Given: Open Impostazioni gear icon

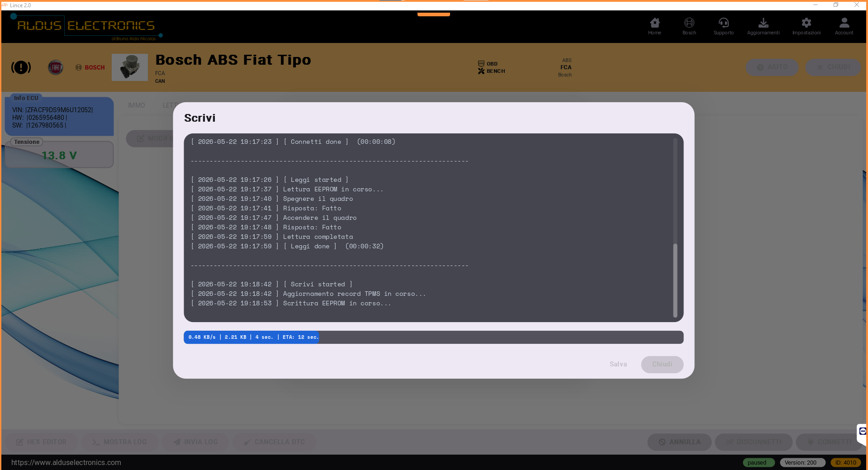Looking at the screenshot, I should click(806, 26).
